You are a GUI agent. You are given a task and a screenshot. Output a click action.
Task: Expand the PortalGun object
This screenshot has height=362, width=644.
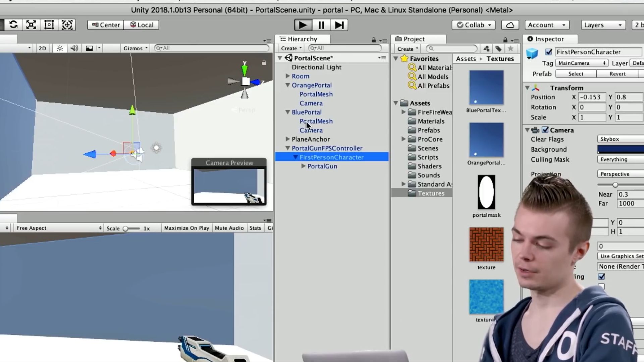(x=303, y=166)
